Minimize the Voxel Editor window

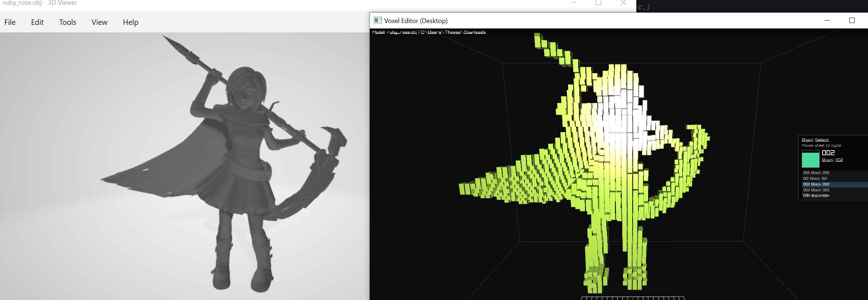pyautogui.click(x=827, y=21)
